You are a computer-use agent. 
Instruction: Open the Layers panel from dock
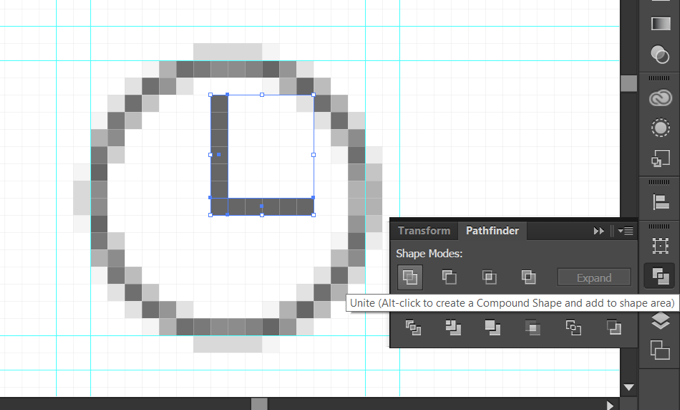tap(660, 321)
